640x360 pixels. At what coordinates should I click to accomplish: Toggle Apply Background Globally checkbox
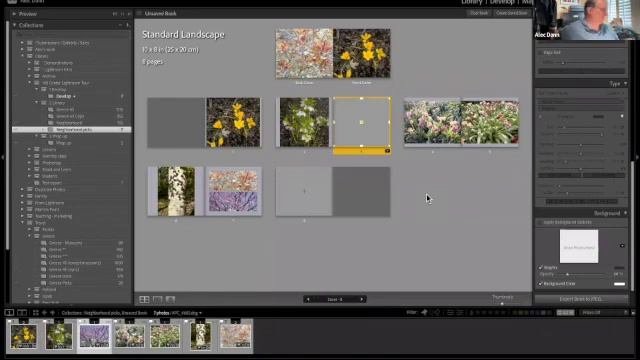pos(540,222)
